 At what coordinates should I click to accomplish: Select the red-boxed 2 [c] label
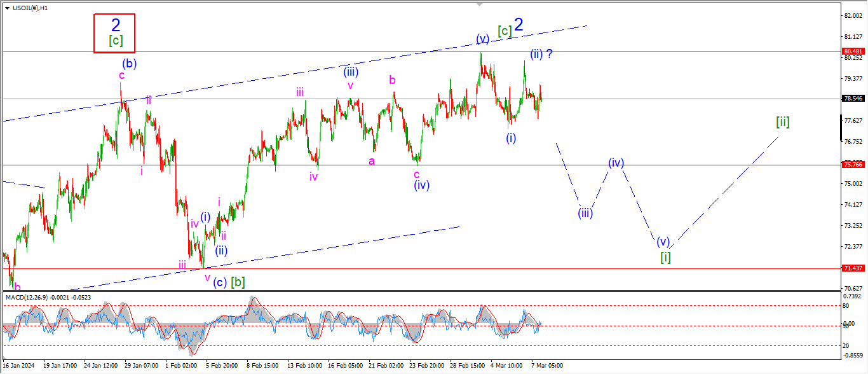[115, 33]
